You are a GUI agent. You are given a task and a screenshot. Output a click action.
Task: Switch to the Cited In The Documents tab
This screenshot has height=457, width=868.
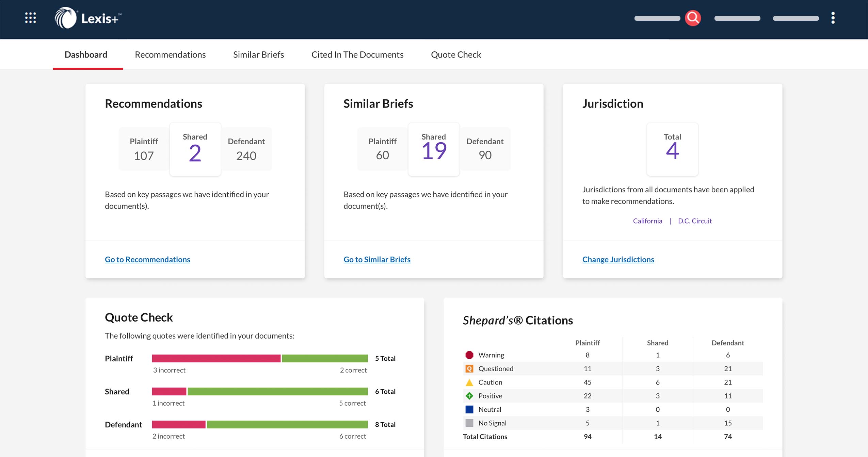click(357, 54)
